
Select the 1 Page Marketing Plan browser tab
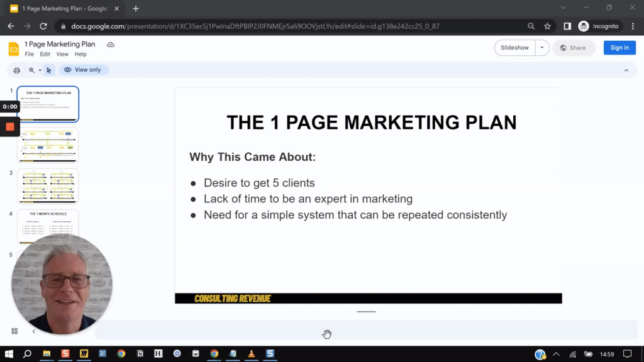coord(63,8)
